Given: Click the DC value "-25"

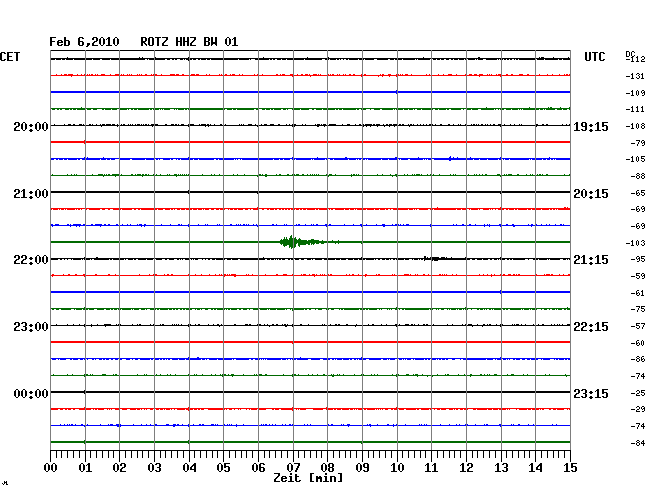Looking at the screenshot, I should click(x=638, y=393).
